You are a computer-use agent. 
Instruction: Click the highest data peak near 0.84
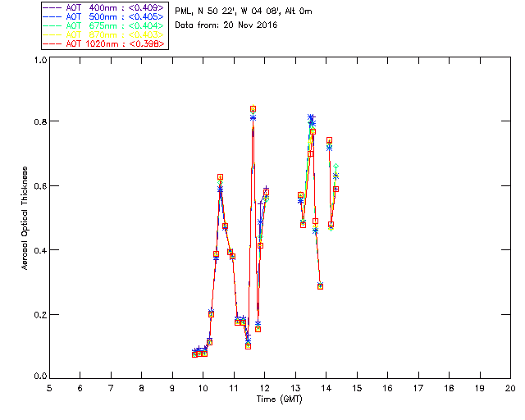(x=253, y=109)
